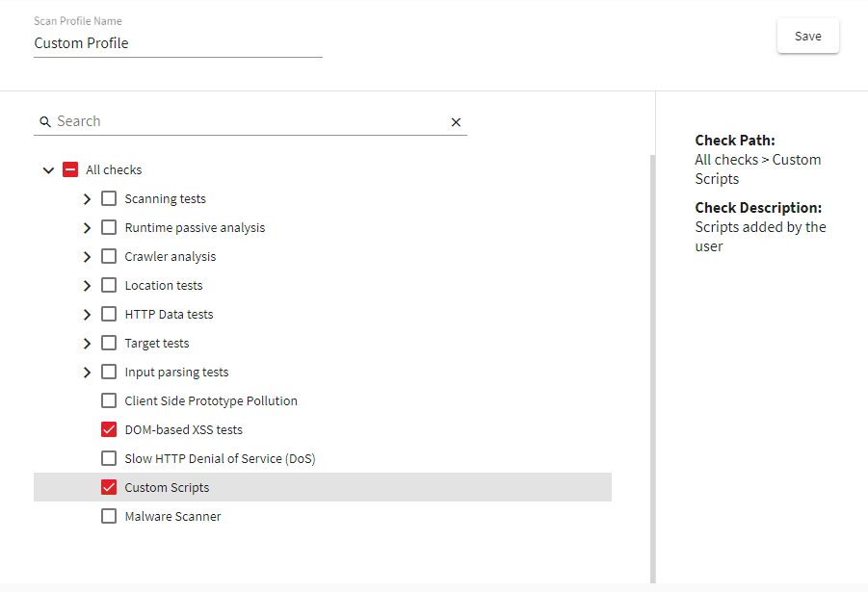Expand the Location tests group
The image size is (868, 592).
88,286
